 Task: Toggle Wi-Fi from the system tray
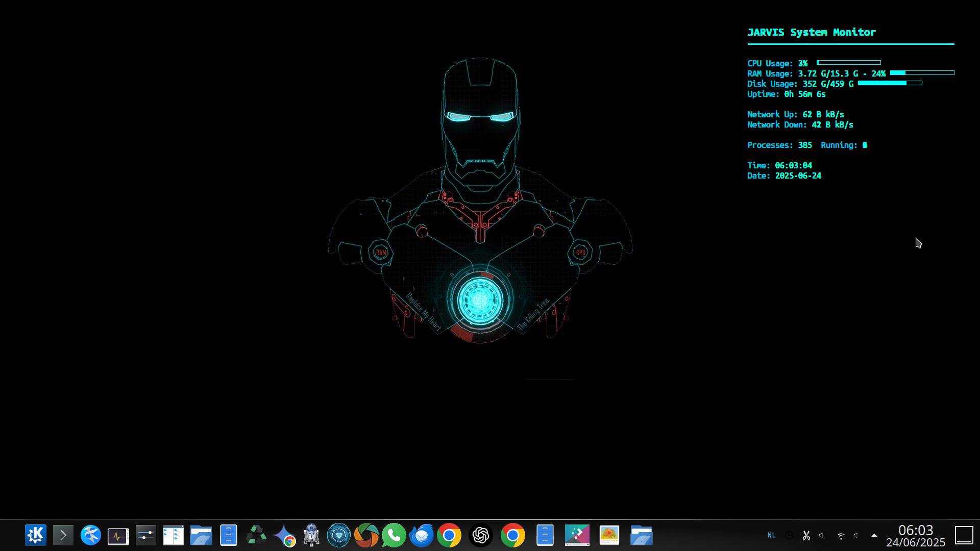point(841,536)
